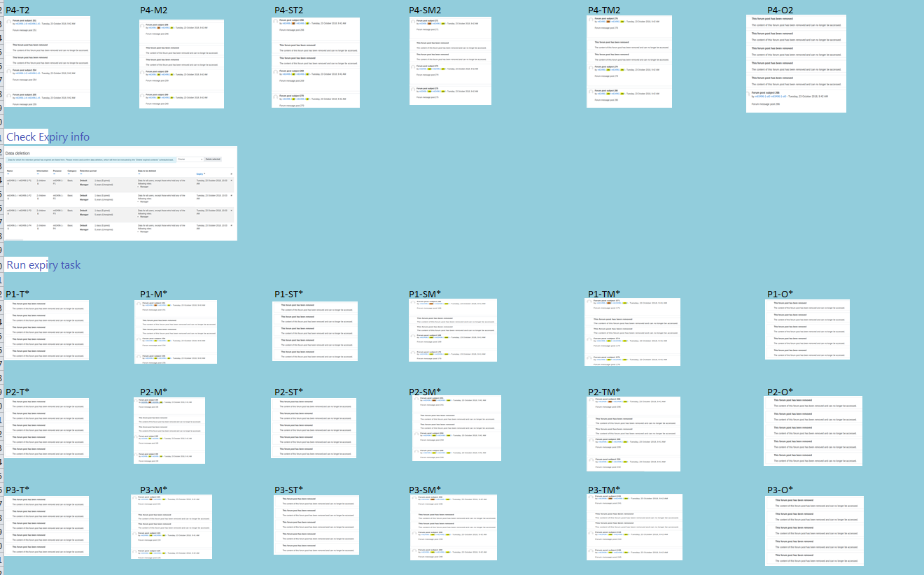Click the 'Run expiry task' heading link
The height and width of the screenshot is (575, 924).
pyautogui.click(x=43, y=265)
